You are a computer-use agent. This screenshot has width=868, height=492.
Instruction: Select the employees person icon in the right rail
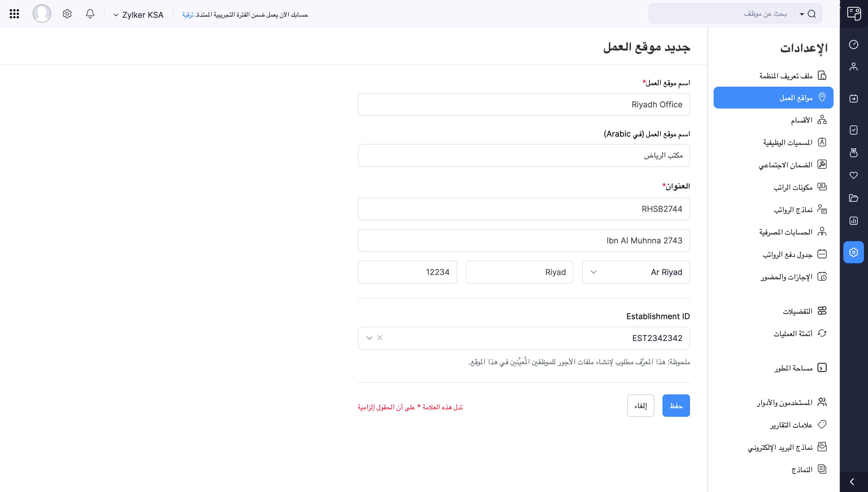click(x=854, y=67)
